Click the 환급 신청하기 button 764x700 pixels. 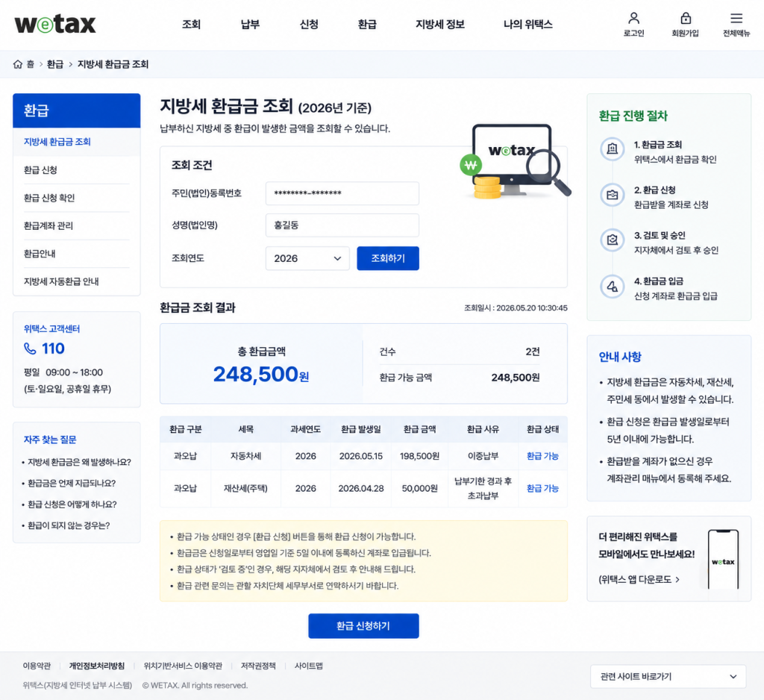[x=363, y=626]
